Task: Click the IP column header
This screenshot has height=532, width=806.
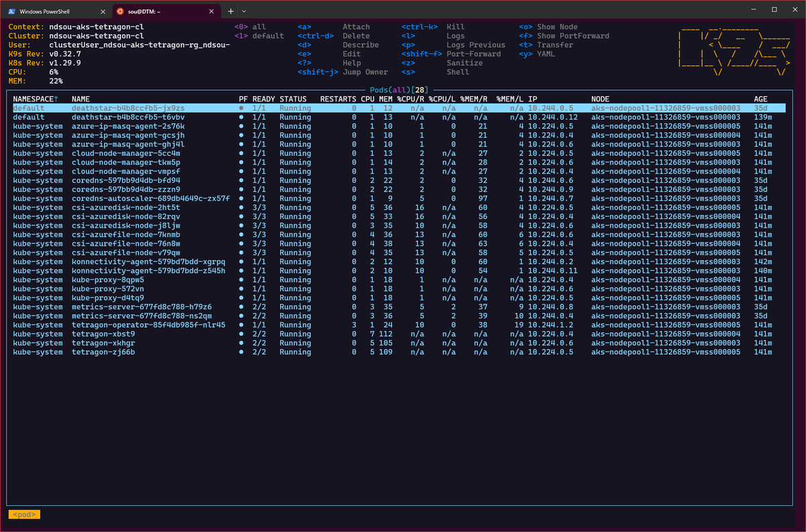Action: (532, 99)
